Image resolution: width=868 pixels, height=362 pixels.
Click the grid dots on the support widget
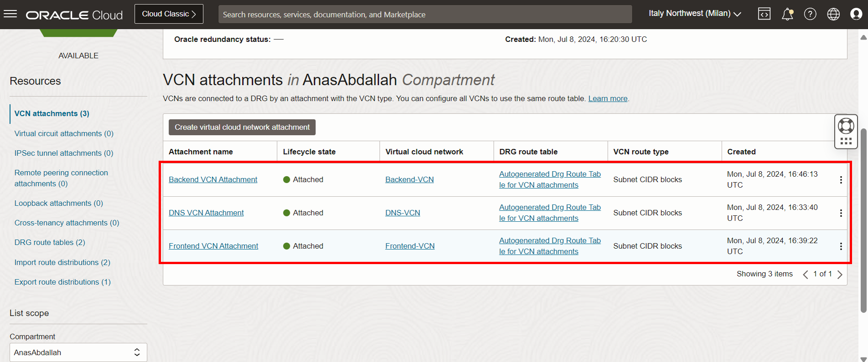[846, 141]
